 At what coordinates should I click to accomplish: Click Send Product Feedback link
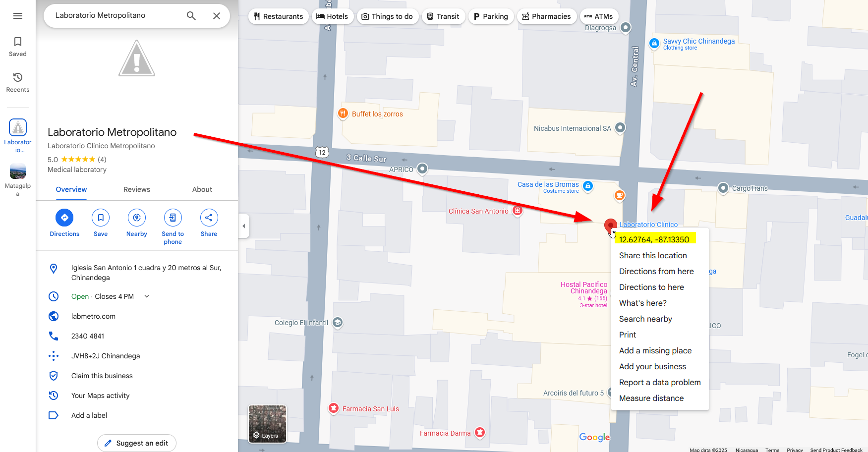point(836,450)
